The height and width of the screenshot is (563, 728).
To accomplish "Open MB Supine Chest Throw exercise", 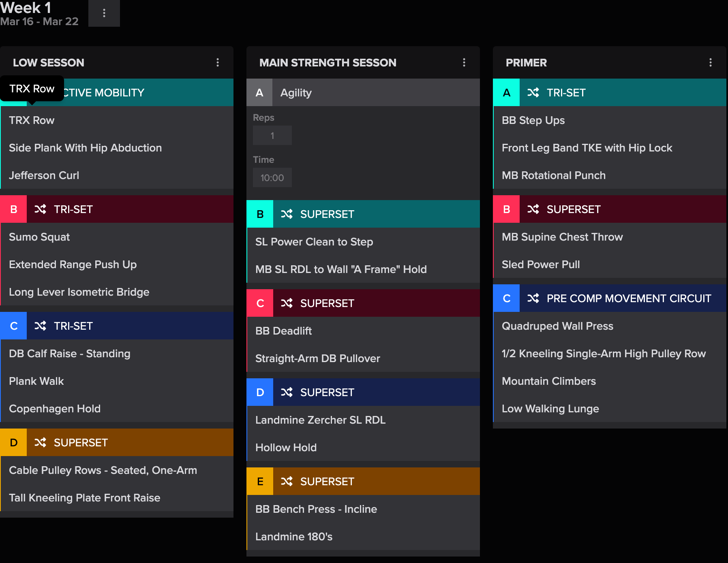I will (x=610, y=237).
